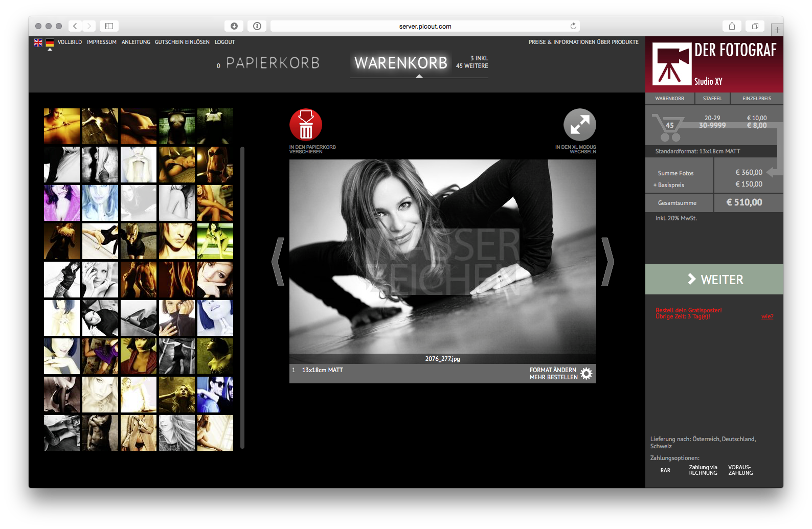Select the bright green bench thumbnail
Screen dimensions: 812x529
215,241
